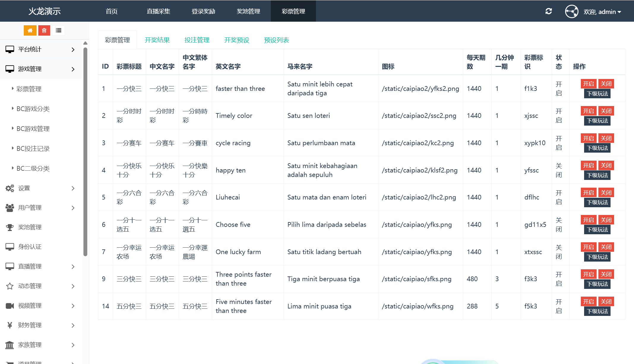The image size is (634, 364).
Task: Click the list view icon button
Action: (x=59, y=30)
